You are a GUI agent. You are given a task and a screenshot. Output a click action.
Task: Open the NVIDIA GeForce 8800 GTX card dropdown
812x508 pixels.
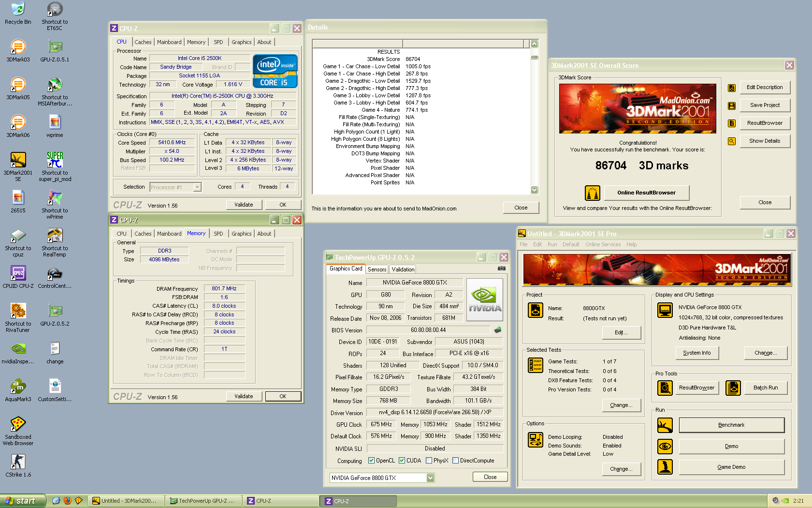pos(430,478)
